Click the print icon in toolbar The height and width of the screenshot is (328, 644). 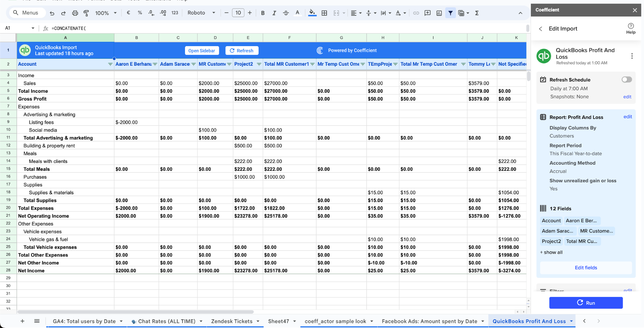(x=75, y=13)
